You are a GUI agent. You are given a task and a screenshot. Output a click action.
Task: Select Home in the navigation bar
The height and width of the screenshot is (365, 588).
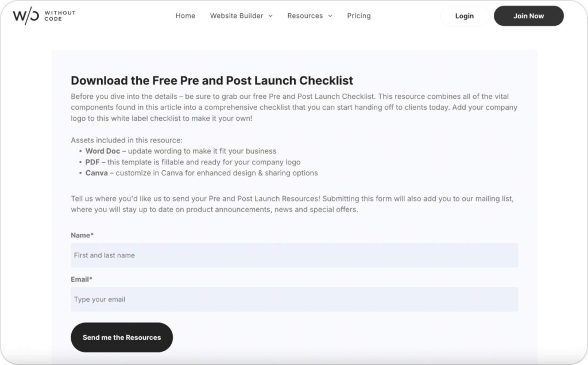185,16
